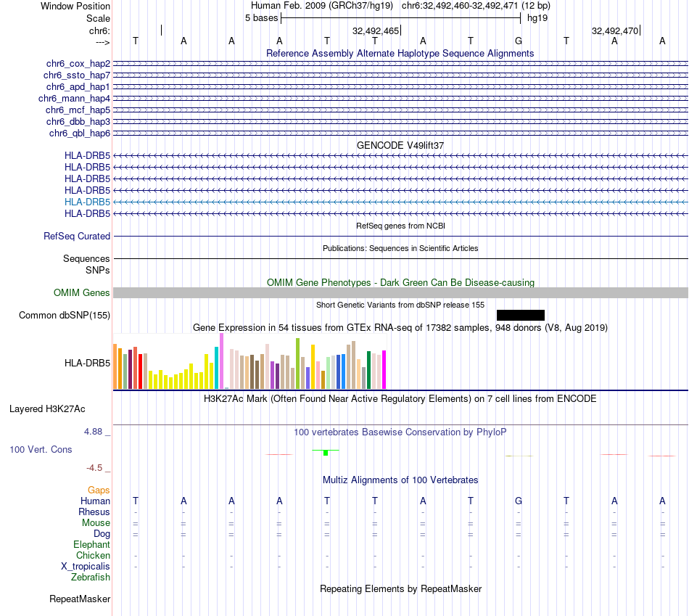Open the chr6_cox_hap2 alignment
This screenshot has height=616, width=689.
(x=78, y=64)
